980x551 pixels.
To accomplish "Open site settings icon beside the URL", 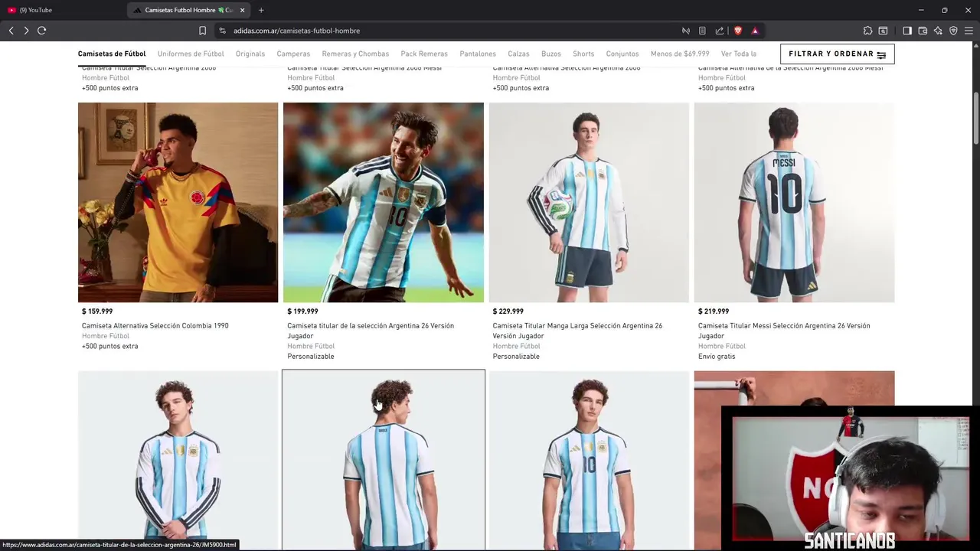I will coord(222,31).
